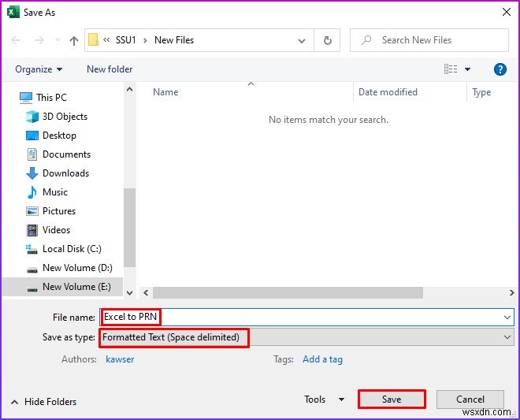Sort by the Name column header

[x=165, y=92]
